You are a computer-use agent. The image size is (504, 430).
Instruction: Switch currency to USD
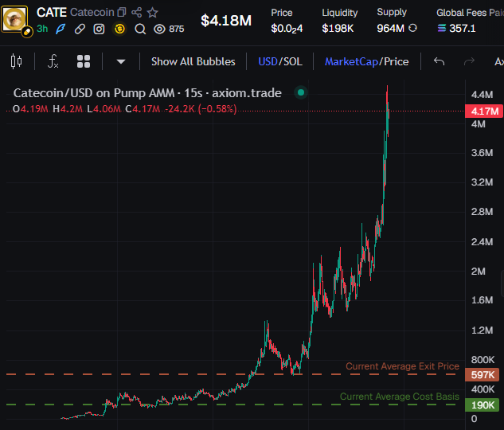(x=268, y=61)
